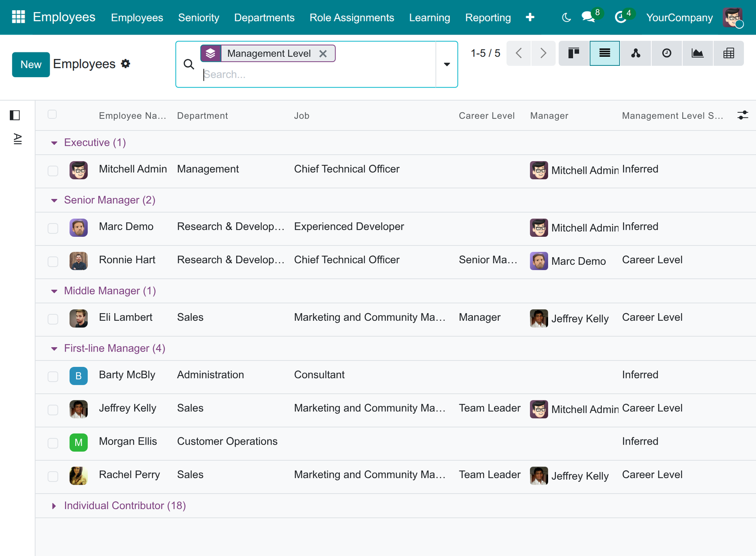Remove the Management Level filter tag
The height and width of the screenshot is (556, 756).
tap(323, 53)
